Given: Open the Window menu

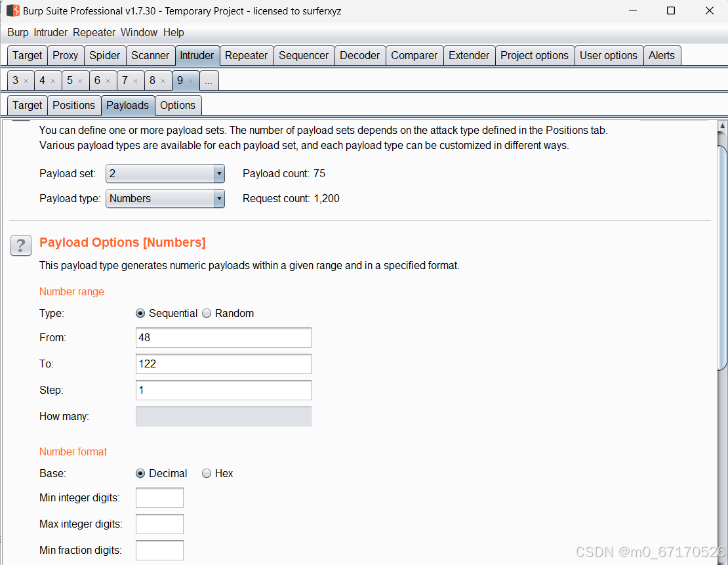Looking at the screenshot, I should (x=139, y=33).
